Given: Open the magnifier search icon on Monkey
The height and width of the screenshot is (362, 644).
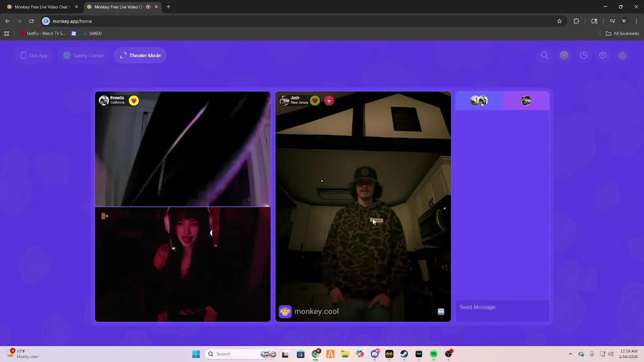Looking at the screenshot, I should point(544,55).
